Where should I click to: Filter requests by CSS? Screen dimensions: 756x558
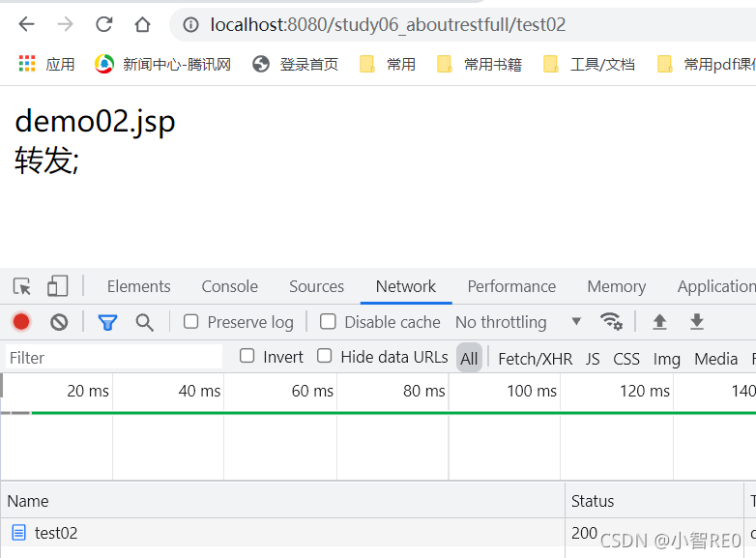(x=626, y=359)
